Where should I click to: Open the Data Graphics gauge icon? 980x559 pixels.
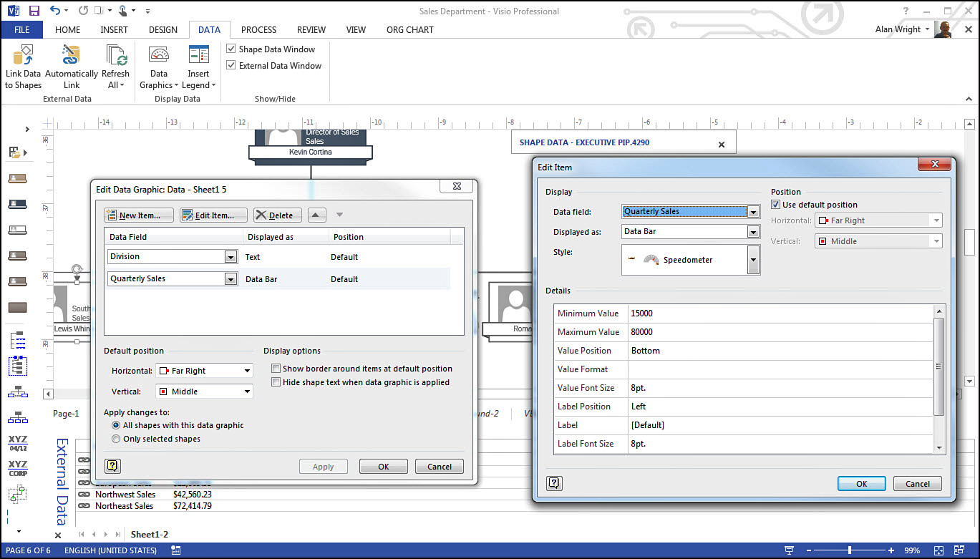point(159,55)
